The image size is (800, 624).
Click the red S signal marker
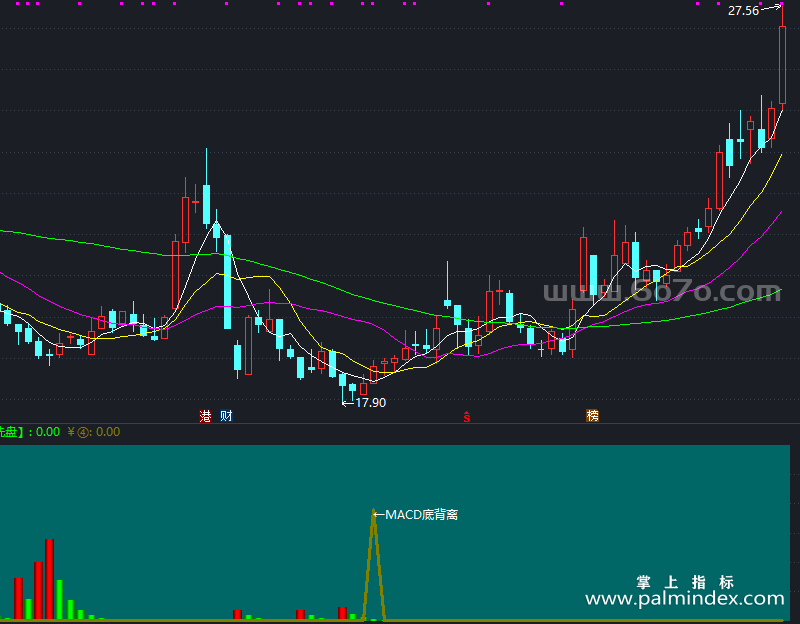click(x=467, y=417)
